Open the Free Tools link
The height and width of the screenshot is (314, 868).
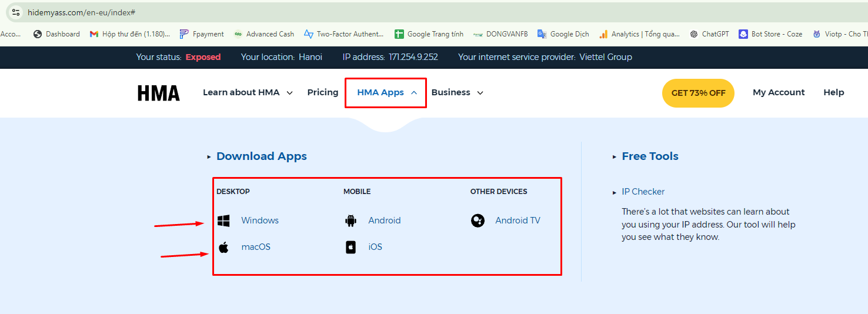[x=650, y=156]
